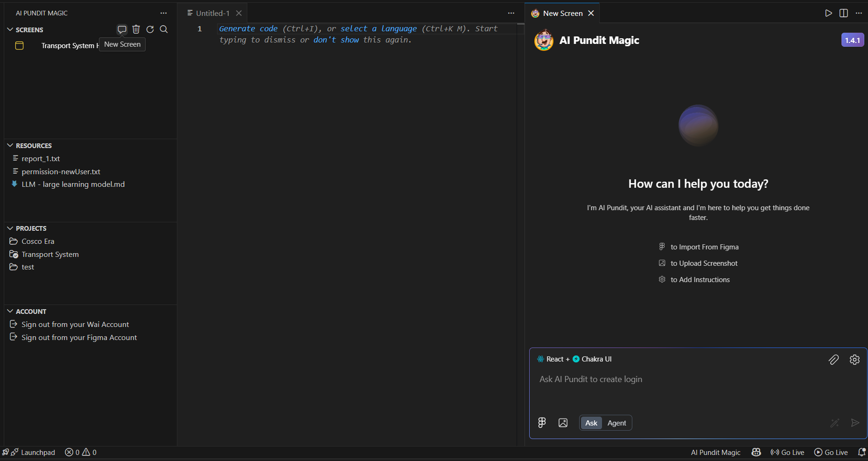Close the New Screen tab
The width and height of the screenshot is (868, 461).
pyautogui.click(x=591, y=13)
